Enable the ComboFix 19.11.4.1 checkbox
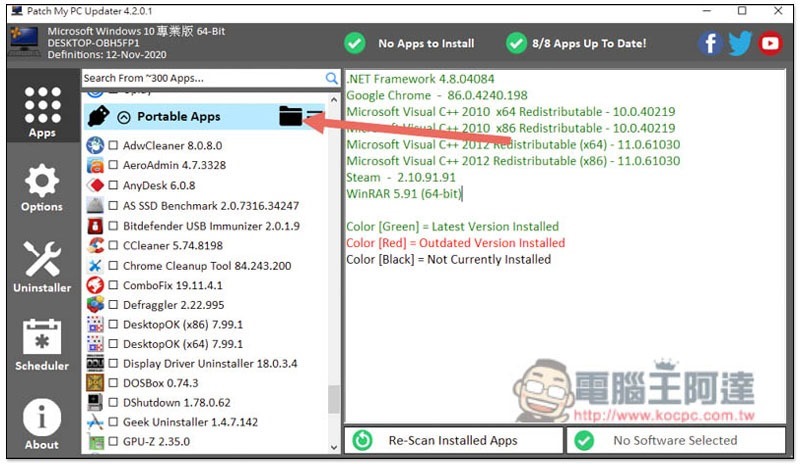Image resolution: width=800 pixels, height=464 pixels. [x=113, y=285]
